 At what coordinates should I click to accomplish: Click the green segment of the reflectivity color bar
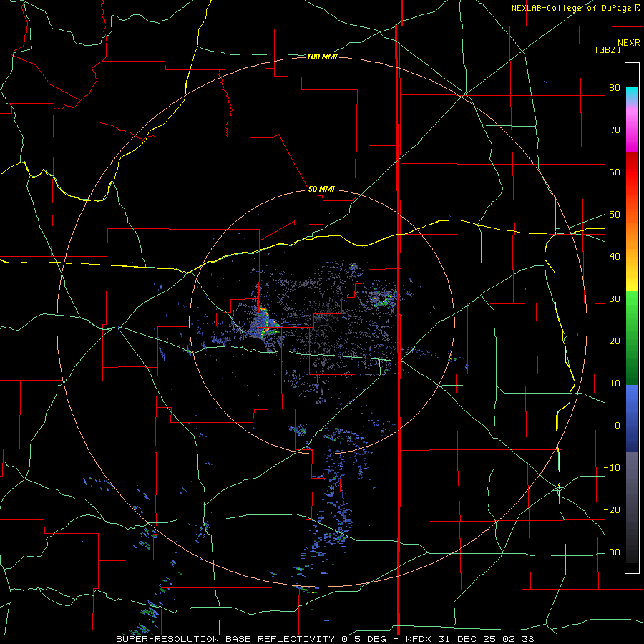[632, 338]
